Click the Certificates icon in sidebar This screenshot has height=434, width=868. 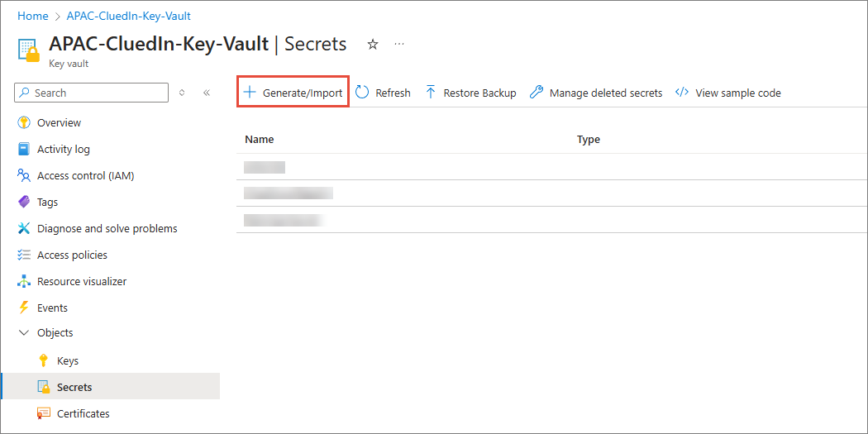coord(43,413)
